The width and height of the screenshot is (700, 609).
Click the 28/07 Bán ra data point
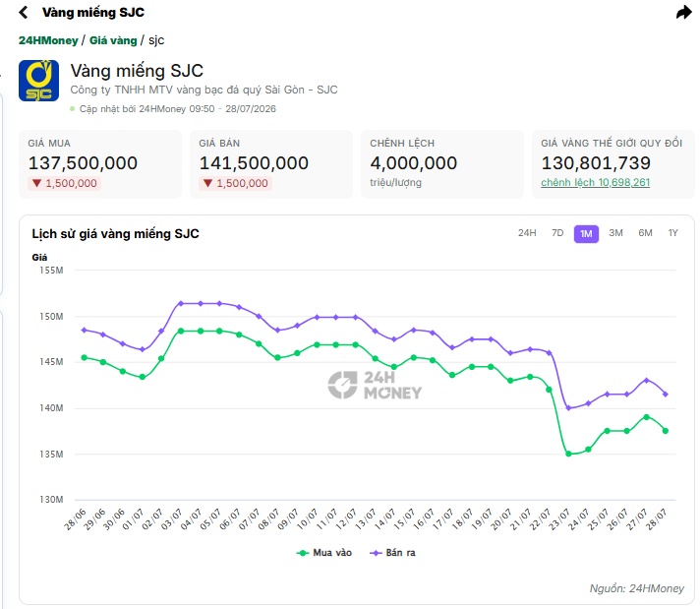pyautogui.click(x=666, y=395)
